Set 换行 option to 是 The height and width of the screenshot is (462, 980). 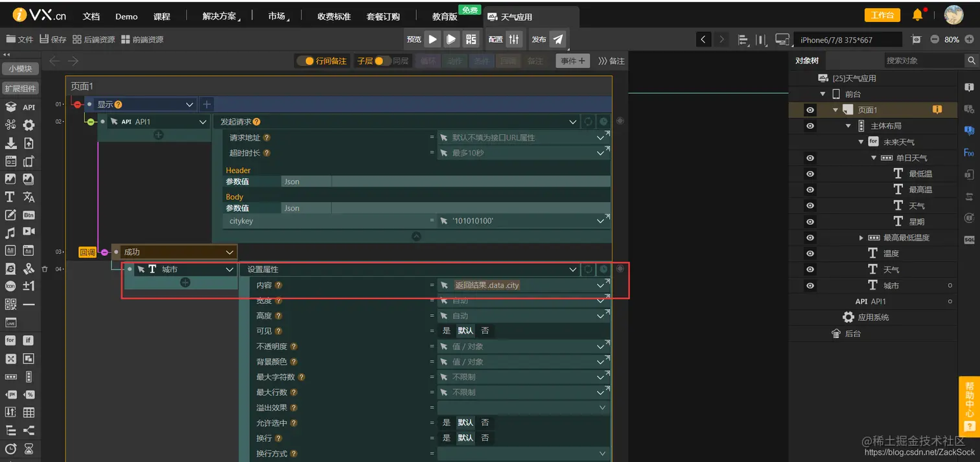446,438
